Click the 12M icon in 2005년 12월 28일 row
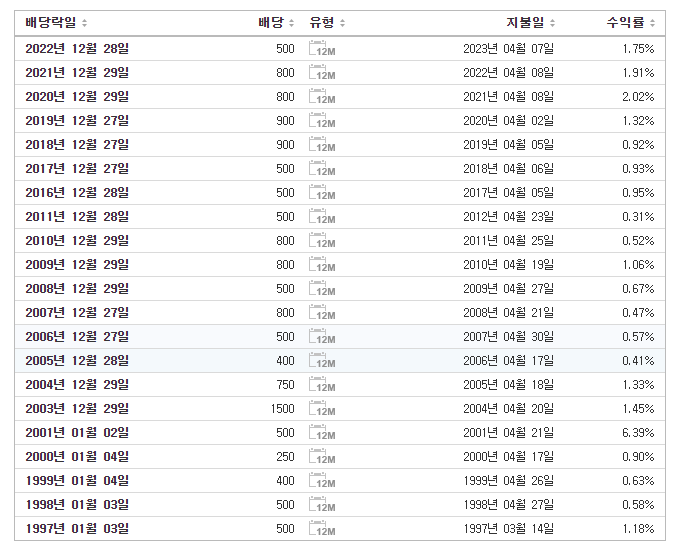The image size is (679, 553). (322, 361)
